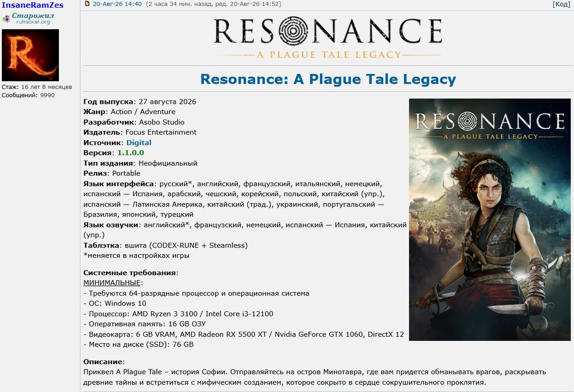Click the Язык интерфейса label
This screenshot has height=392, width=574.
(119, 184)
